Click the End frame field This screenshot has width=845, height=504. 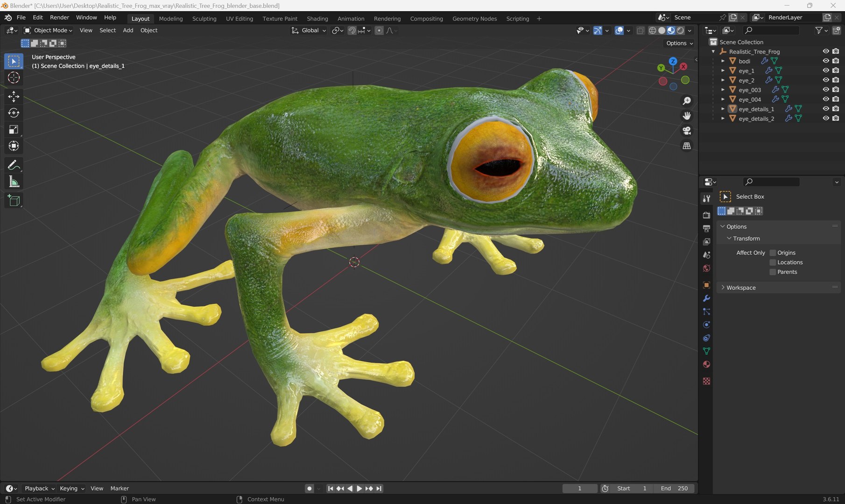point(674,489)
